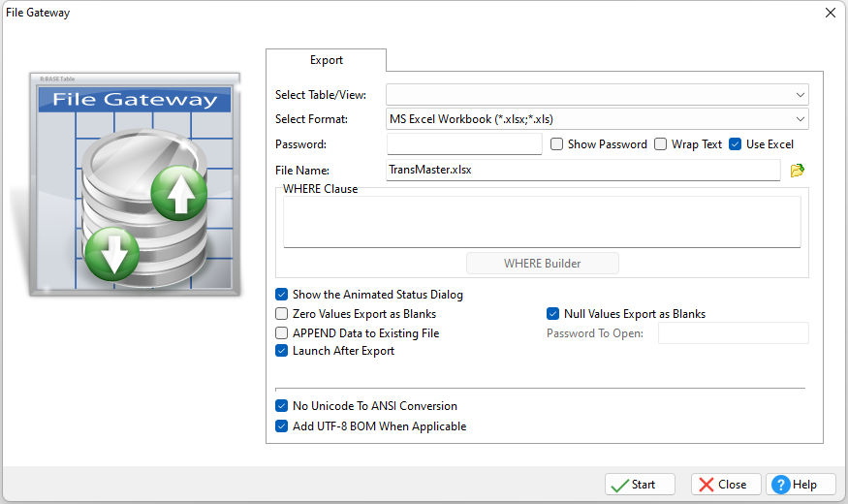
Task: Click inside the WHERE Clause text area
Action: coord(542,222)
